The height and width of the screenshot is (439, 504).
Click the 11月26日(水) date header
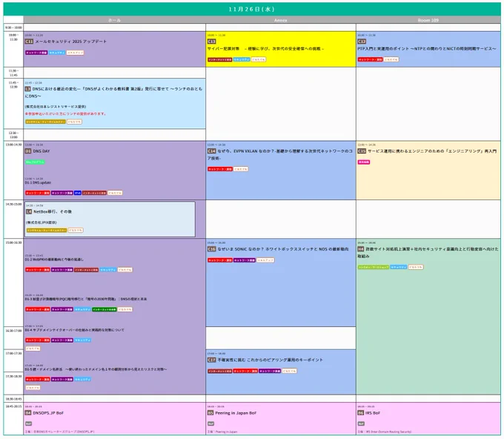tap(252, 9)
